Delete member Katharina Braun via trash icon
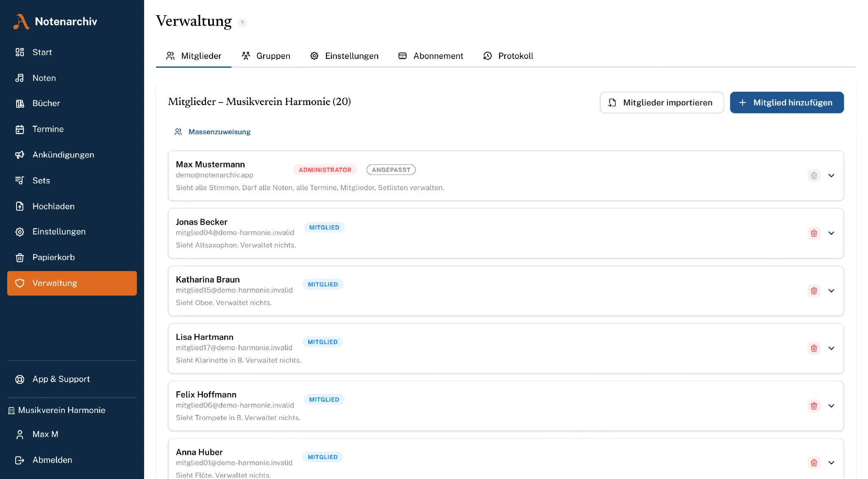This screenshot has height=479, width=868. (x=814, y=291)
